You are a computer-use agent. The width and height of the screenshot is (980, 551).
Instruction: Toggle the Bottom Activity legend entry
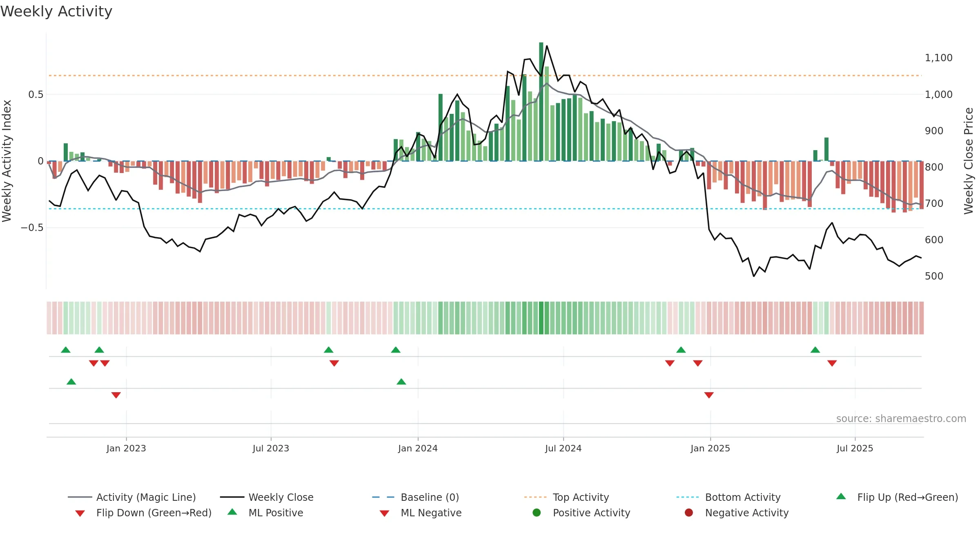click(728, 497)
